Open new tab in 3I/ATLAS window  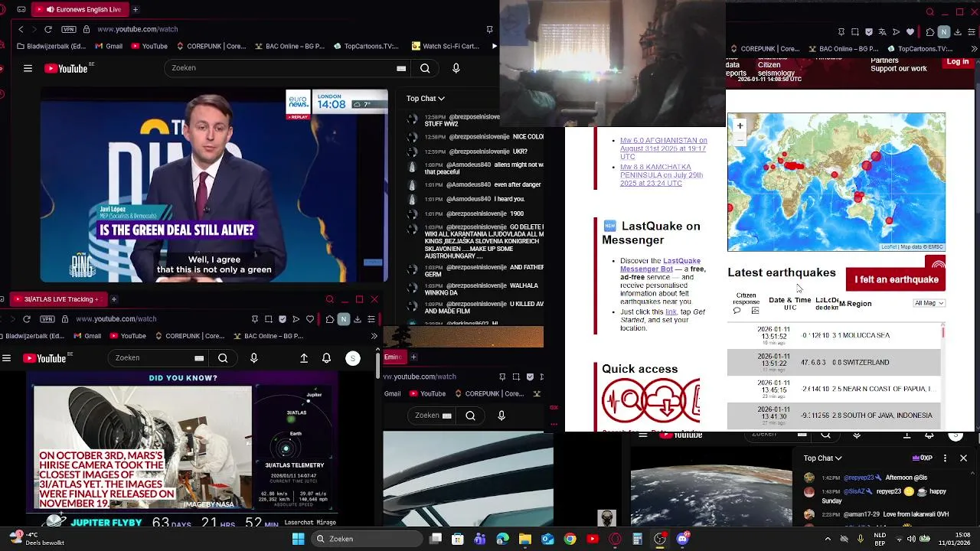(113, 299)
